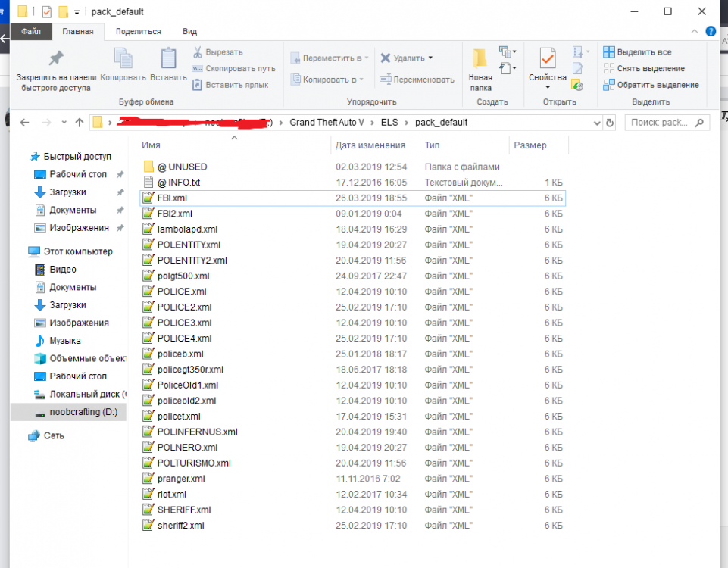Go up one folder level
Image resolution: width=728 pixels, height=568 pixels.
coord(80,123)
